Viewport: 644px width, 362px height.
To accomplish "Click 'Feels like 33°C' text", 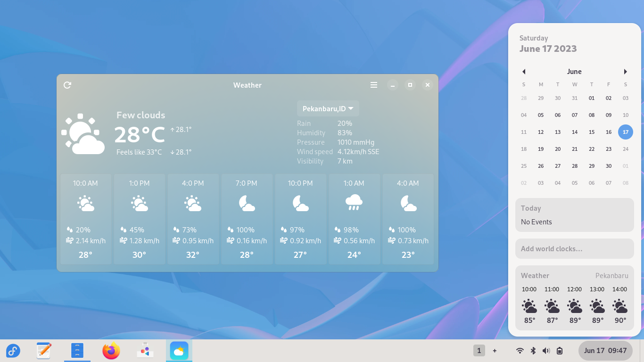I will click(139, 152).
